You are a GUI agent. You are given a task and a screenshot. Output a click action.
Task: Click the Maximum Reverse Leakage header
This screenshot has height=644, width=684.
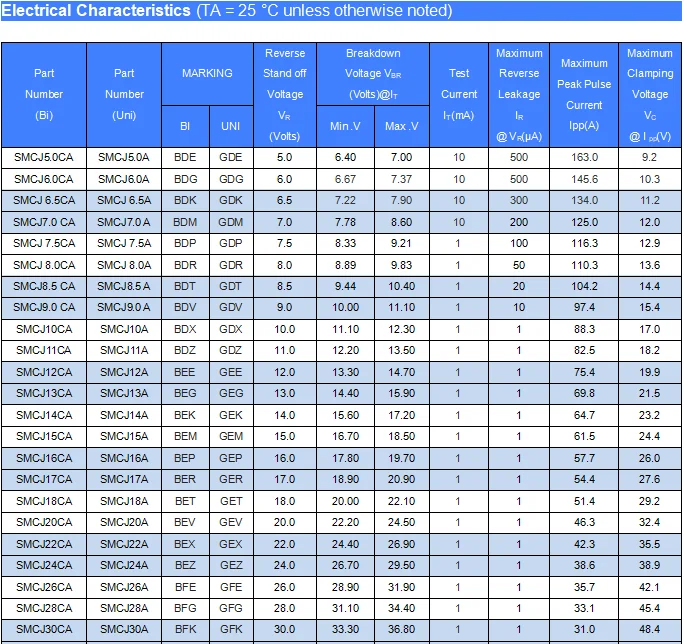(x=519, y=94)
